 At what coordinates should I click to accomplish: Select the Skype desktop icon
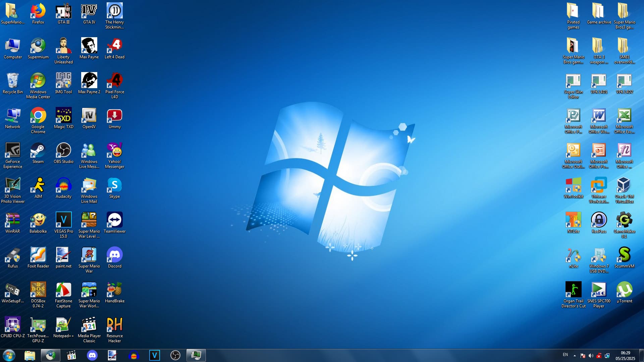point(114,188)
